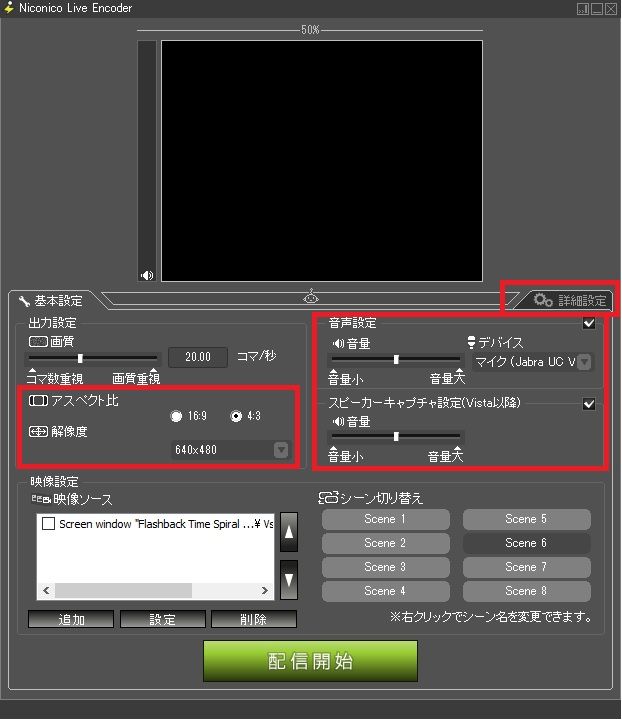Click the 解像度 resolution icon
The image size is (622, 720).
(x=38, y=432)
